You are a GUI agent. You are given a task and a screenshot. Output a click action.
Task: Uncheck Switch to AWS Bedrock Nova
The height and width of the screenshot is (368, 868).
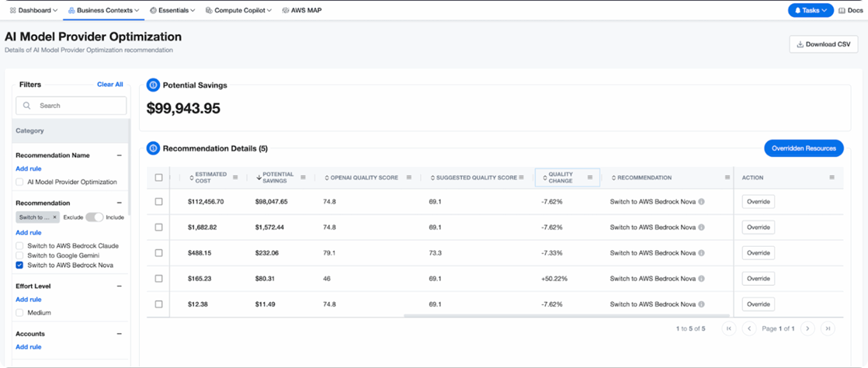coord(19,265)
